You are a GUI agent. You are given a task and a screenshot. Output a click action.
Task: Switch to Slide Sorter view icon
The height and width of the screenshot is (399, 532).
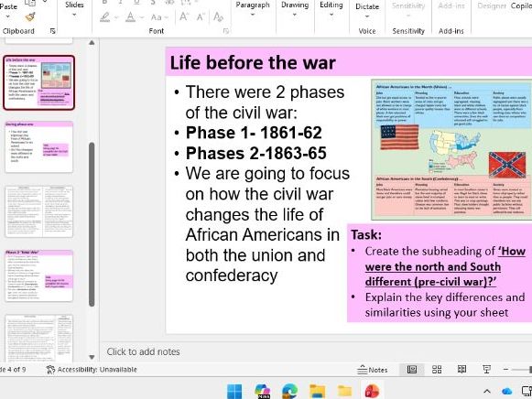pyautogui.click(x=437, y=370)
